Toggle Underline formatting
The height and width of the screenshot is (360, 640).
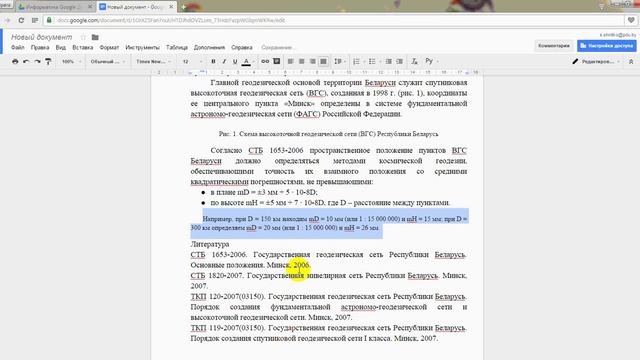[235, 62]
